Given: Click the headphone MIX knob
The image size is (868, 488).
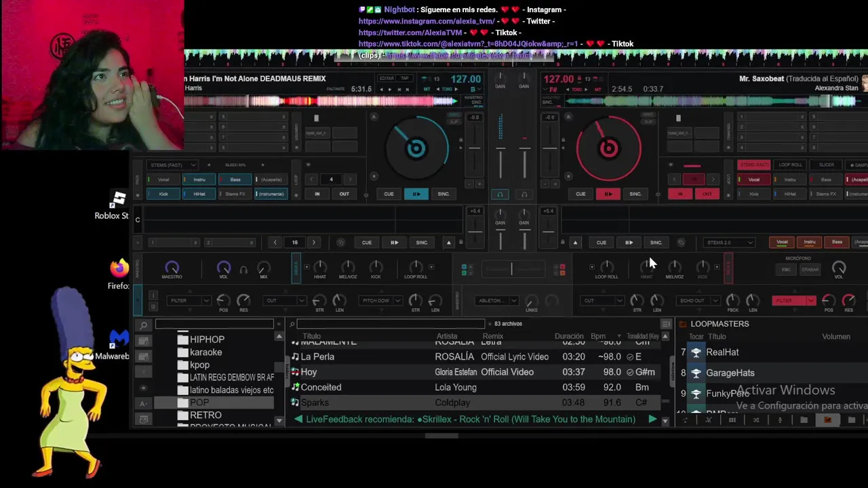Looking at the screenshot, I should tap(264, 268).
